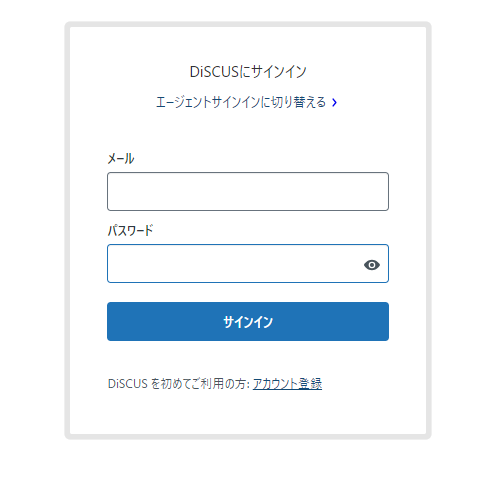Click the DiSCUS を初めてご利用の方 text
This screenshot has width=490, height=481.
(178, 384)
